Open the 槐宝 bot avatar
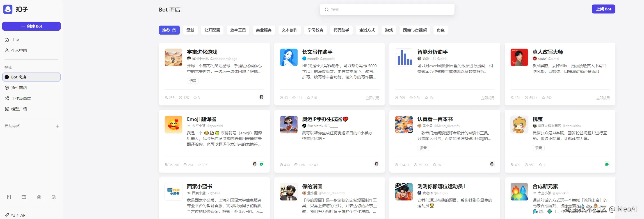Screen dimensions: 644x219 [x=519, y=125]
